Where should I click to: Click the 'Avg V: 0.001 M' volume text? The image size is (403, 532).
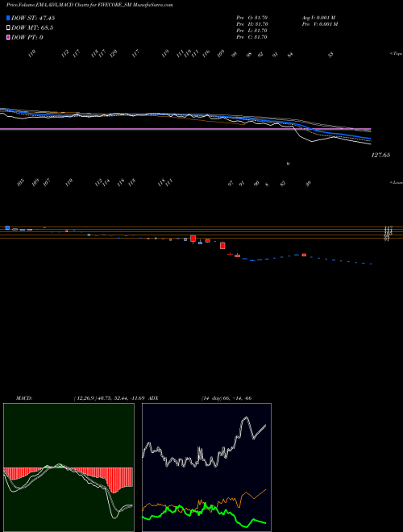click(318, 18)
